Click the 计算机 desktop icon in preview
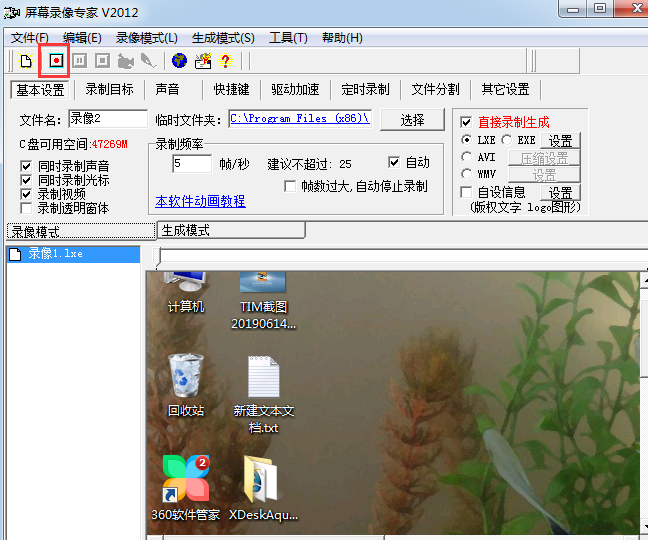Screen dimensions: 648x540 pos(186,293)
